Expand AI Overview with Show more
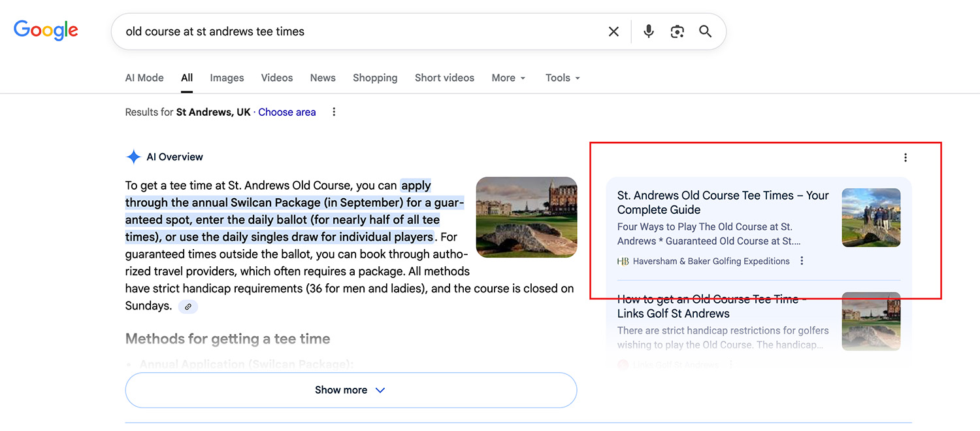This screenshot has width=980, height=431. 351,390
